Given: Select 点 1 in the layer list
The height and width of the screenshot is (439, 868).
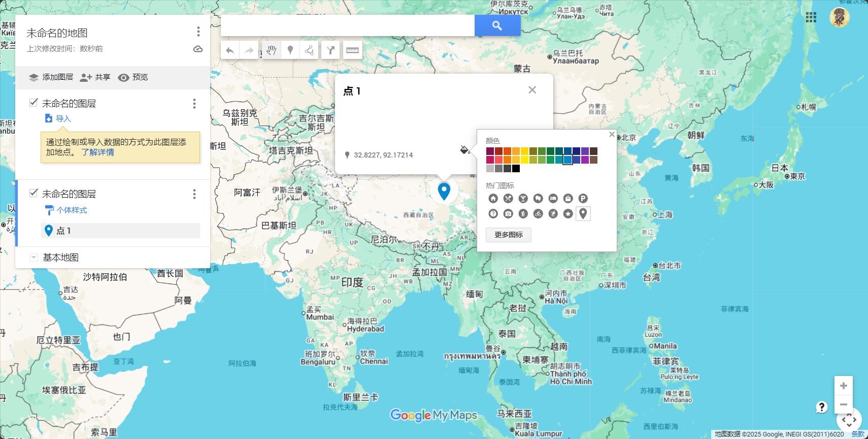Looking at the screenshot, I should coord(120,231).
